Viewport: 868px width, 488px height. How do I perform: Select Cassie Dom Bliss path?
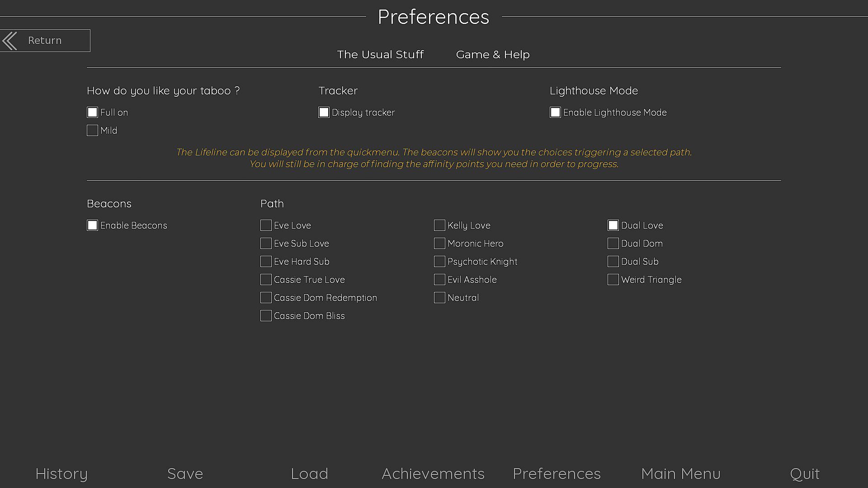coord(266,316)
